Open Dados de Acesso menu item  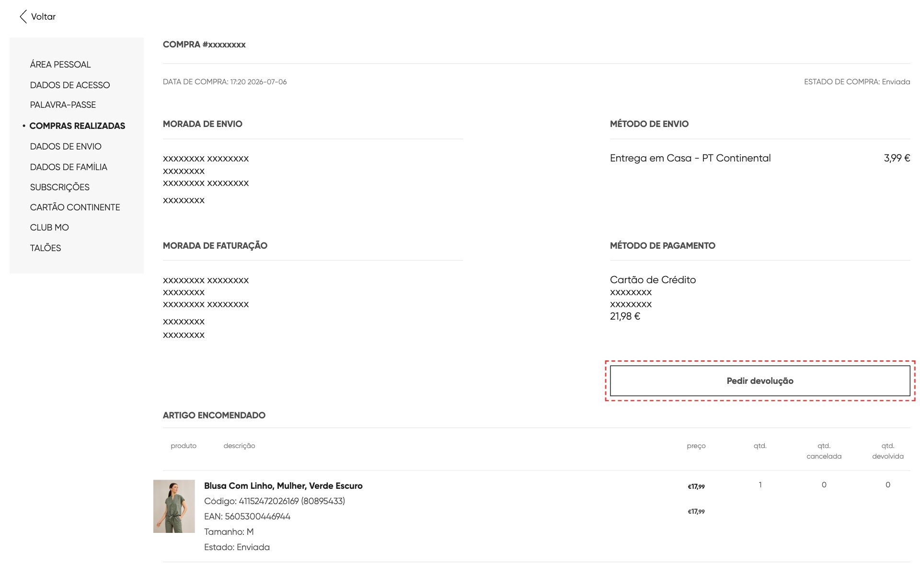(x=70, y=85)
